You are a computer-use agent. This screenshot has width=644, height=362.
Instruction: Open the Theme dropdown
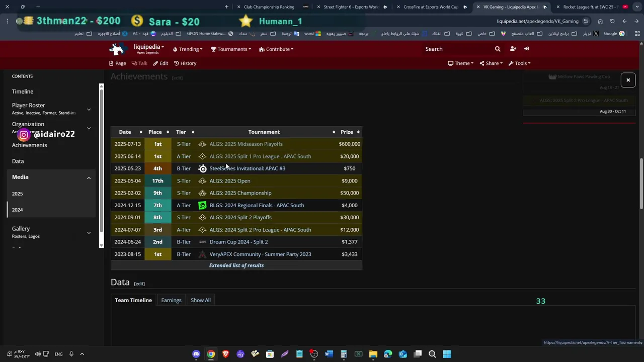tap(460, 63)
